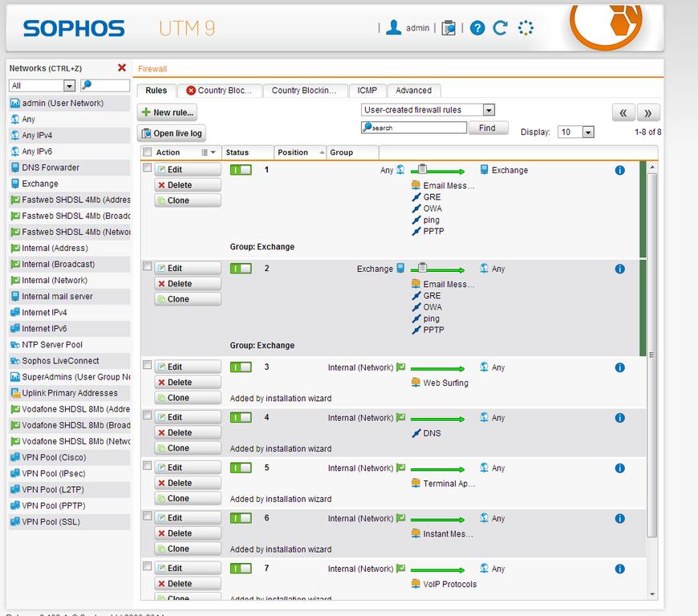The height and width of the screenshot is (616, 698).
Task: Select 'Sophos LiveConnect' in Networks list
Action: (70, 361)
